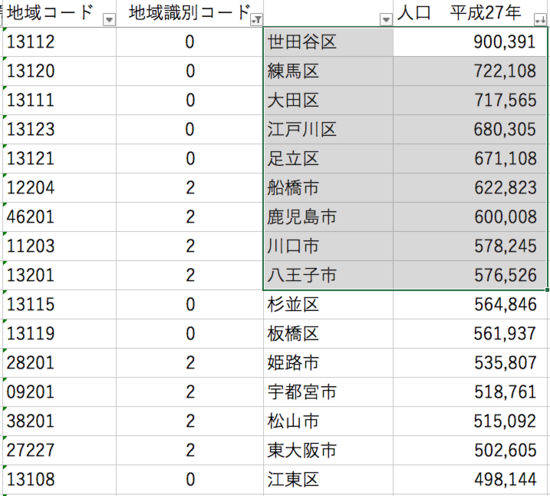Select the population value 622,823

click(470, 188)
